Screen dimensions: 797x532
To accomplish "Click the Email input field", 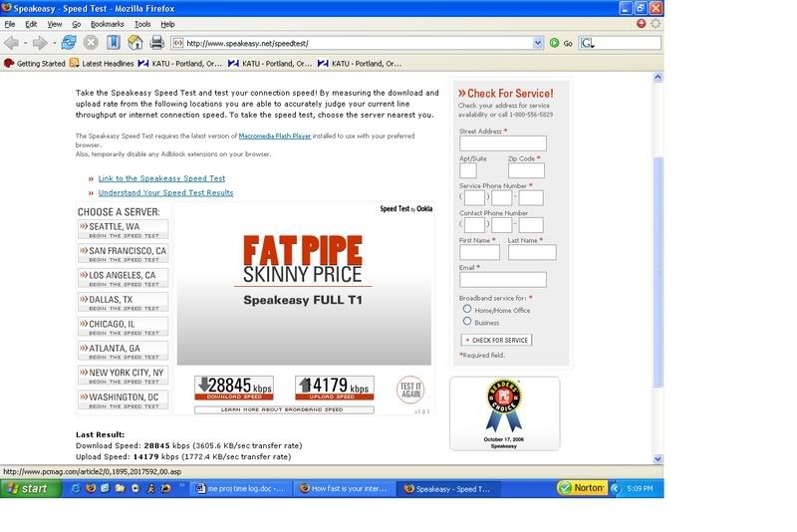I will [x=503, y=280].
